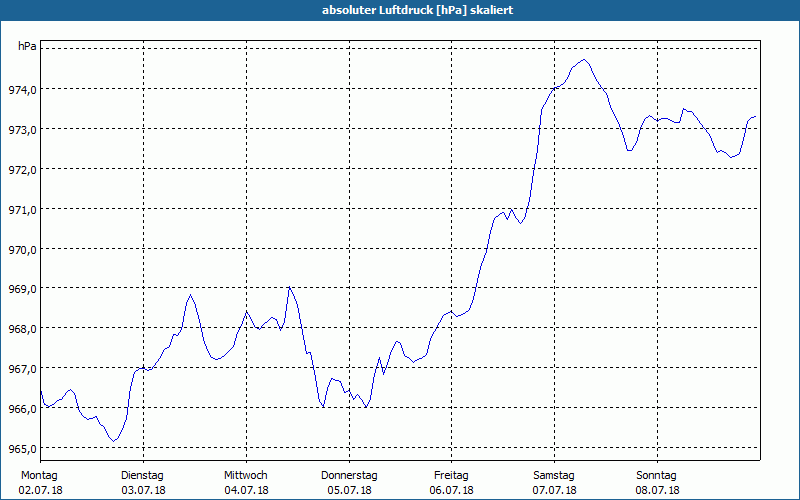
Task: Click the date 03.07.18
Action: tap(143, 491)
